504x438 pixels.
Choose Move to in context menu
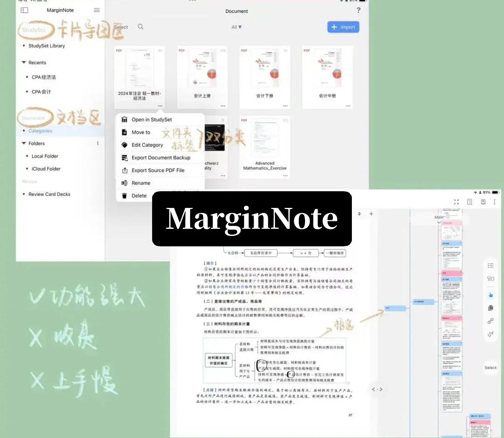point(160,132)
